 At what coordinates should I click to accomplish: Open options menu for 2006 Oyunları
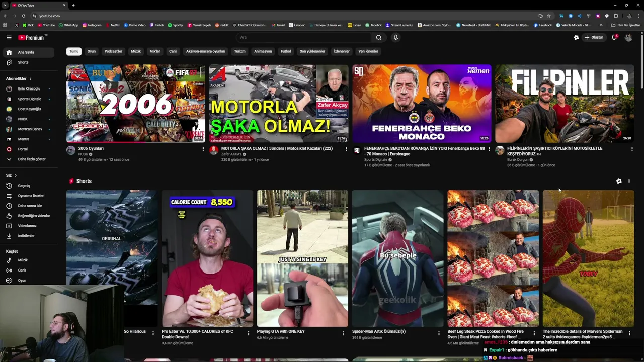203,149
